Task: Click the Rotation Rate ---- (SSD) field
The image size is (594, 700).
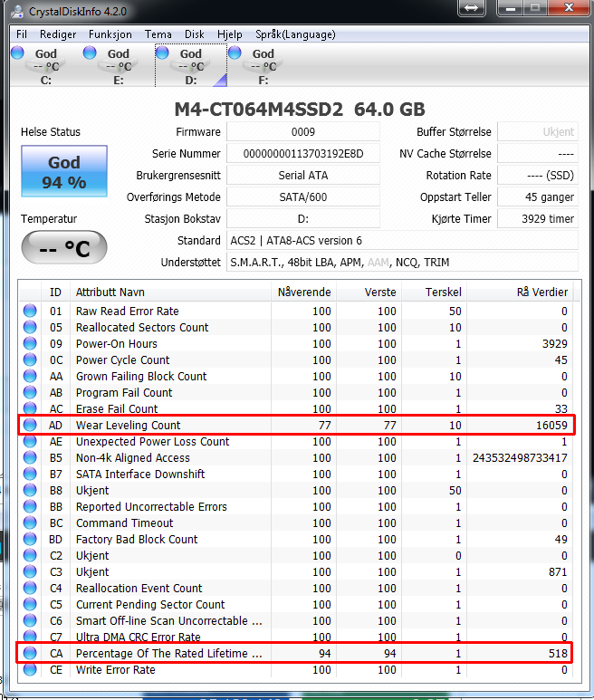Action: pyautogui.click(x=538, y=176)
